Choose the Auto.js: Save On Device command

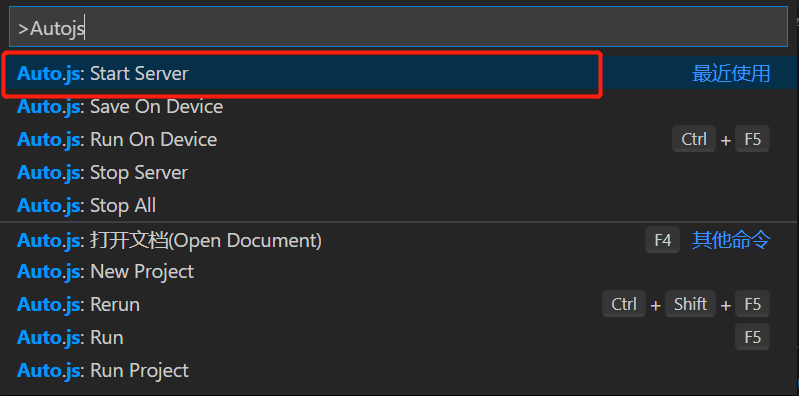(398, 107)
